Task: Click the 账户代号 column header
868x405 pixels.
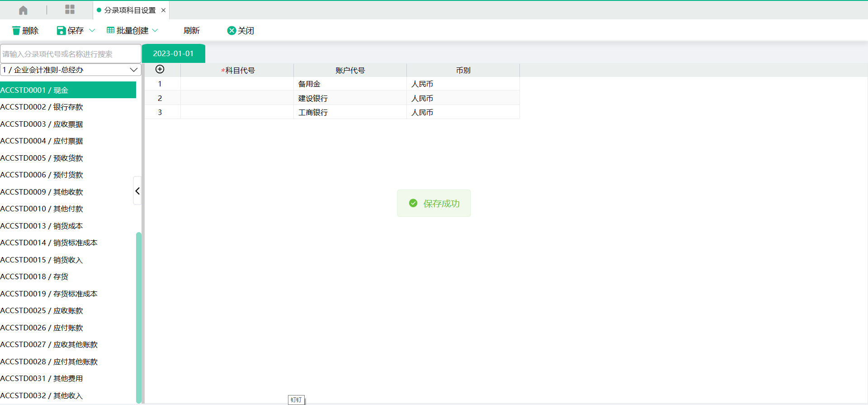Action: pos(350,70)
